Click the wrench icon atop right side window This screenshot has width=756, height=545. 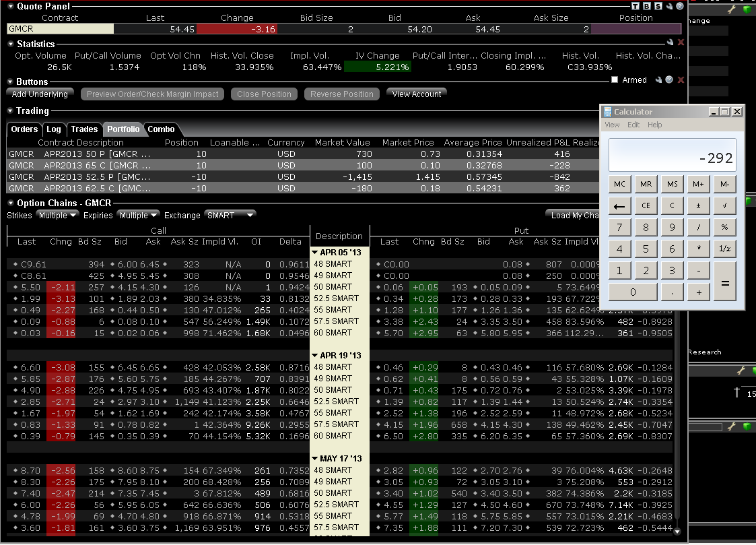[732, 9]
